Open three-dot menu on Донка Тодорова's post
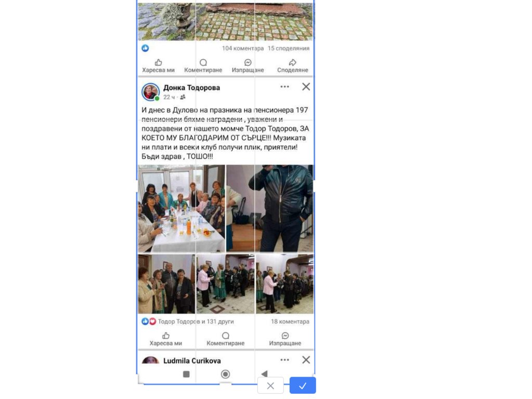The height and width of the screenshot is (399, 532). pos(284,87)
